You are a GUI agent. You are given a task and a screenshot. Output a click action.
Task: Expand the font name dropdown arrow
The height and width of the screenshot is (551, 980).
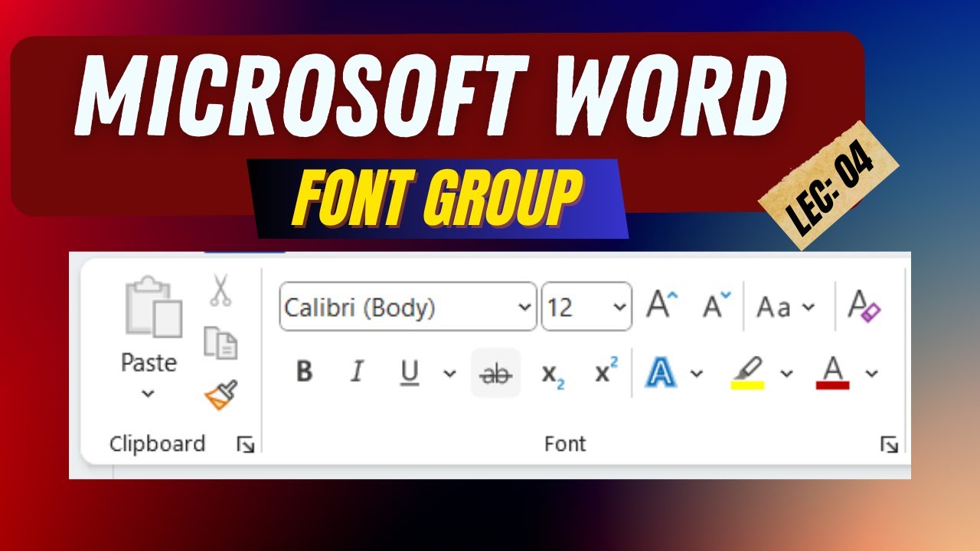(x=524, y=308)
